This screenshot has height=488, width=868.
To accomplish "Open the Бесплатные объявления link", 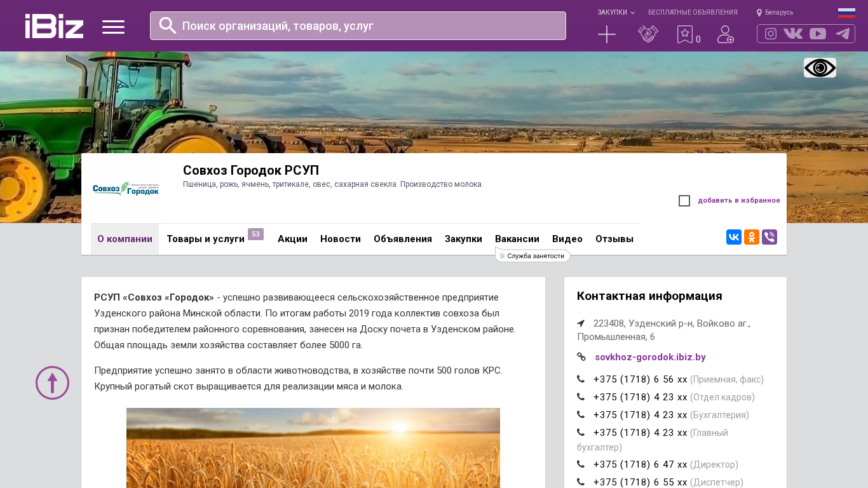I will (693, 12).
